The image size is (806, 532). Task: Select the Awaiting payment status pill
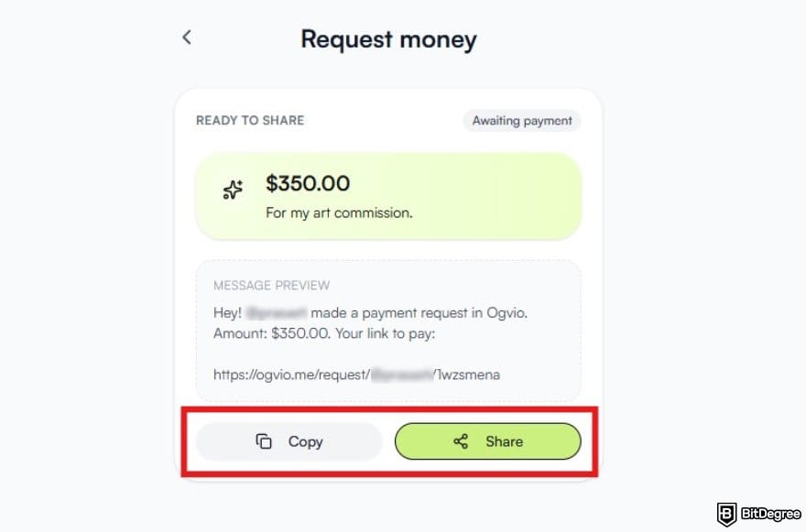point(521,120)
